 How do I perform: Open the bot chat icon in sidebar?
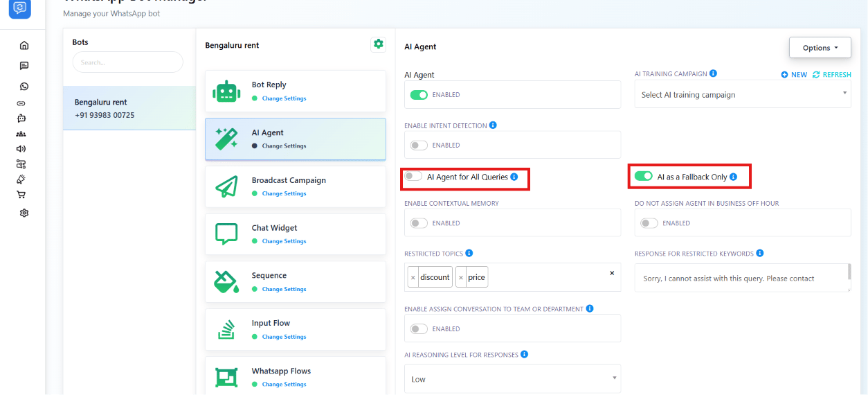pos(21,119)
